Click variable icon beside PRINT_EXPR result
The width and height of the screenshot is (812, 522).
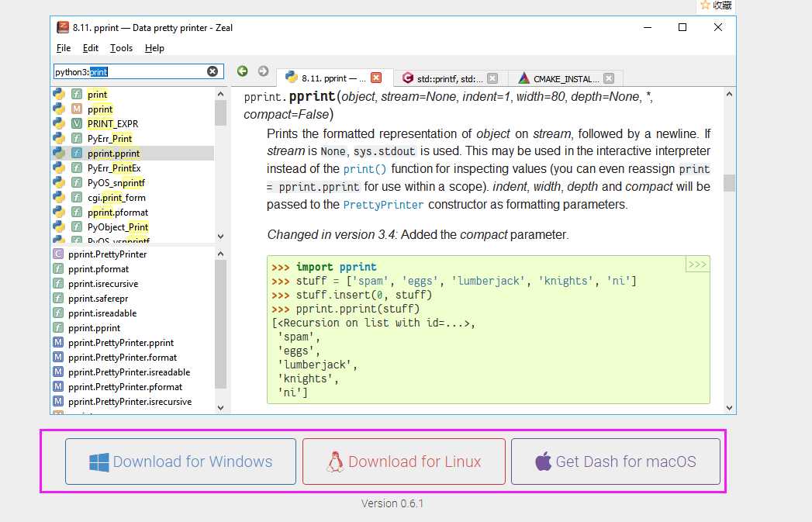77,123
